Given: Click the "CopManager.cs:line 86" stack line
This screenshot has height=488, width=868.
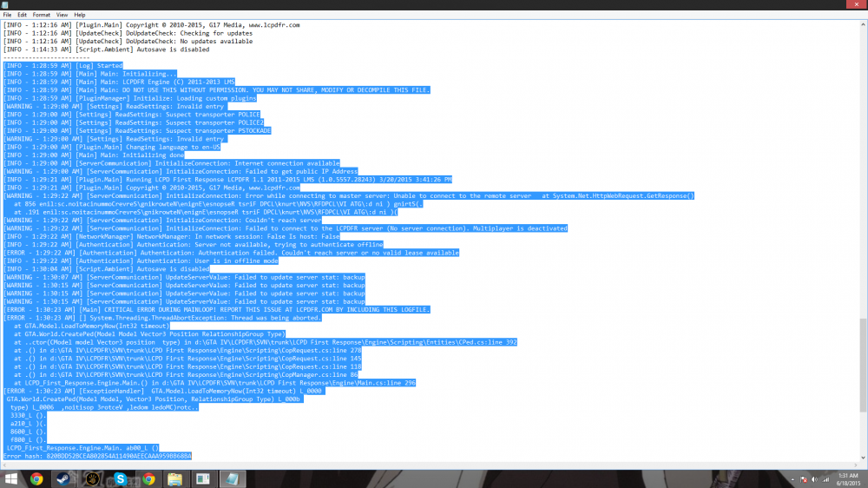Looking at the screenshot, I should pos(186,375).
